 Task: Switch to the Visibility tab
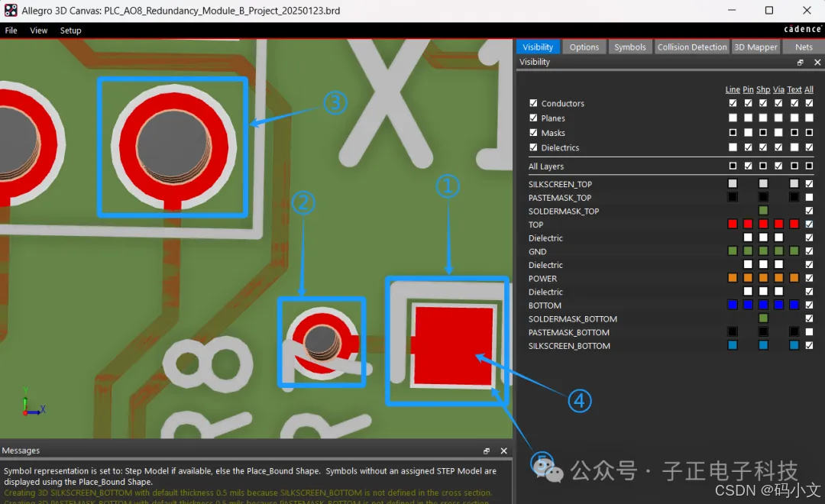[x=538, y=47]
